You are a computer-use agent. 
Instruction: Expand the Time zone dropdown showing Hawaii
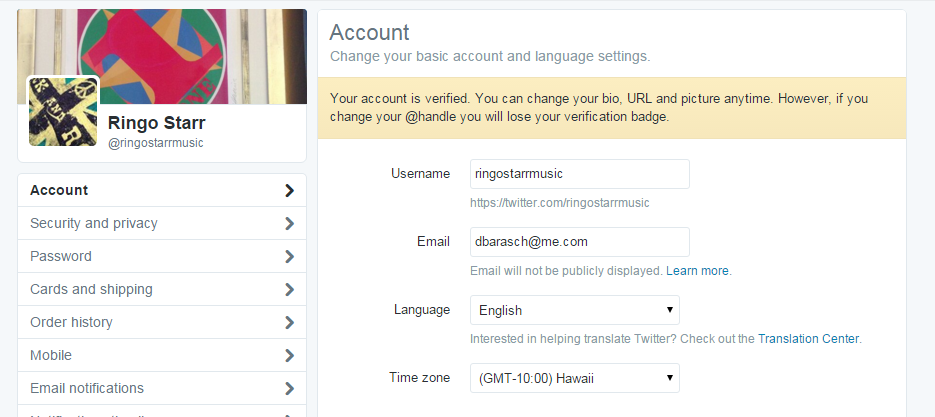click(x=574, y=378)
